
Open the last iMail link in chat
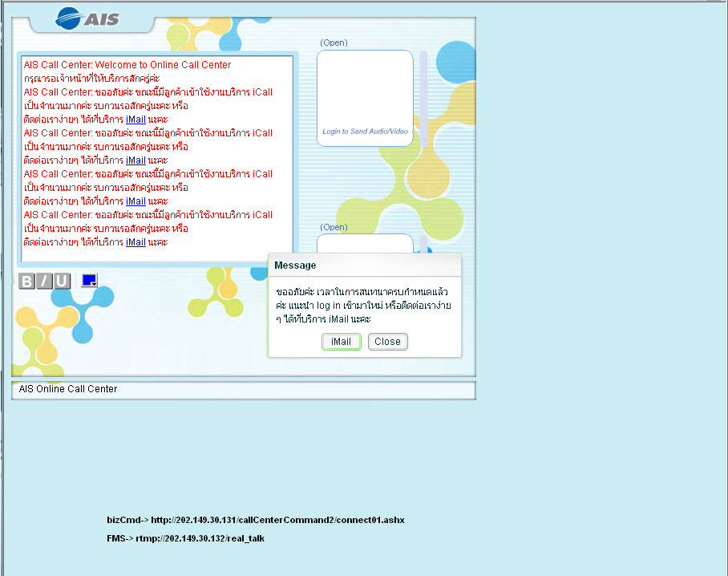[135, 242]
